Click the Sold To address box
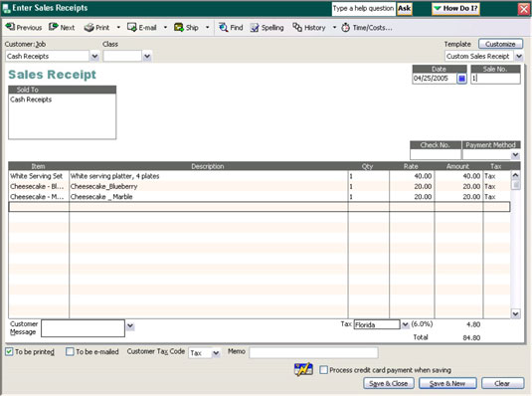This screenshot has height=396, width=532. click(62, 116)
